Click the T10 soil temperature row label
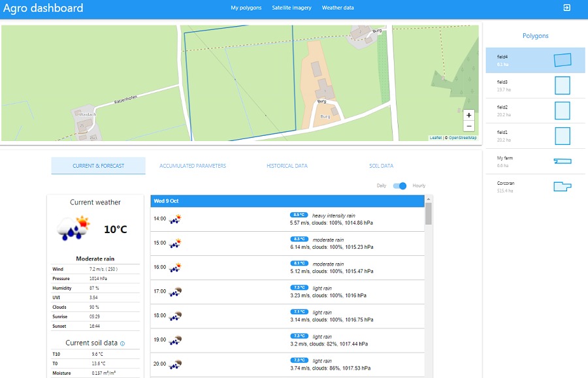 pos(56,354)
